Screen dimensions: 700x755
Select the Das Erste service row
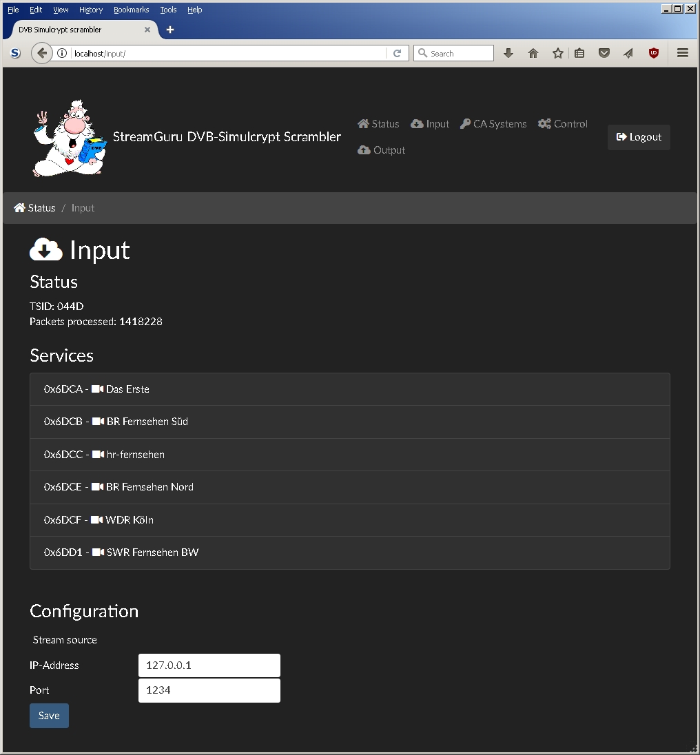pyautogui.click(x=350, y=389)
